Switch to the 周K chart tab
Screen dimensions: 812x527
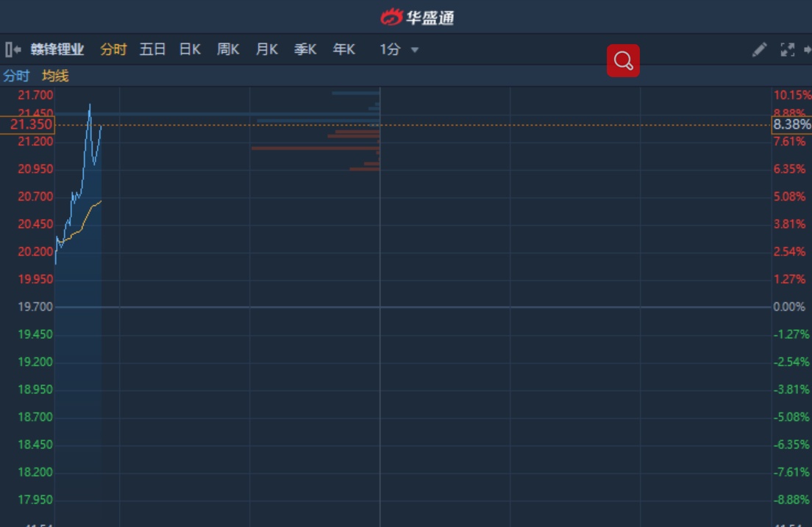[x=228, y=50]
